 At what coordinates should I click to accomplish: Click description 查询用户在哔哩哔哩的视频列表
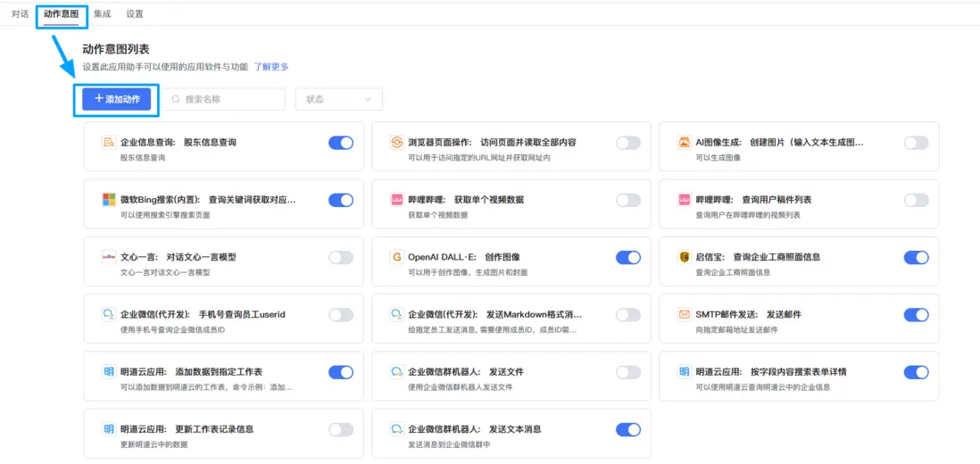[x=748, y=215]
